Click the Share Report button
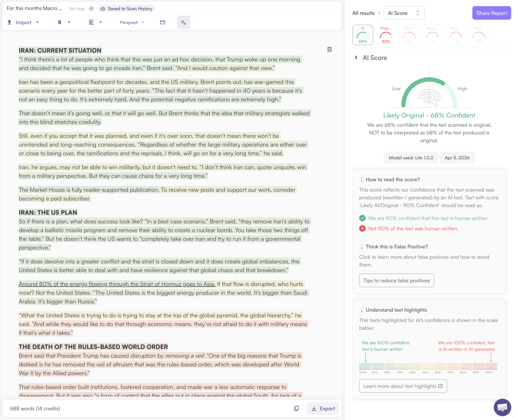 [x=491, y=13]
